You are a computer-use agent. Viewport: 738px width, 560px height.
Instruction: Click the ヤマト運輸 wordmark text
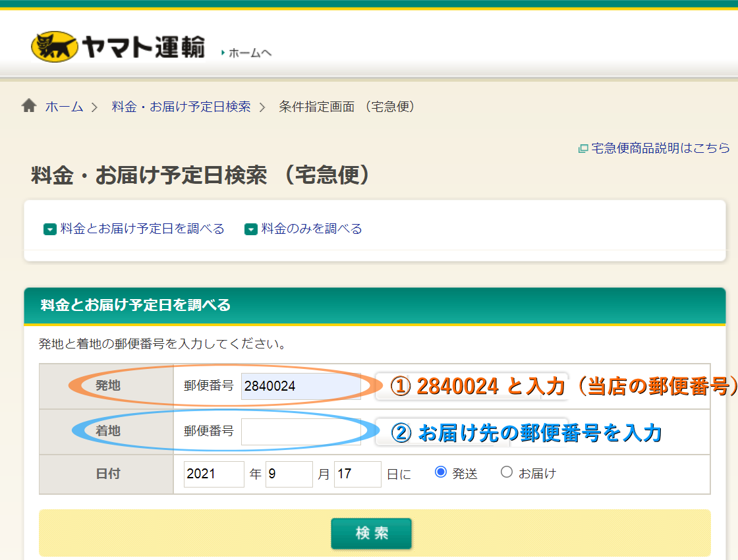143,47
